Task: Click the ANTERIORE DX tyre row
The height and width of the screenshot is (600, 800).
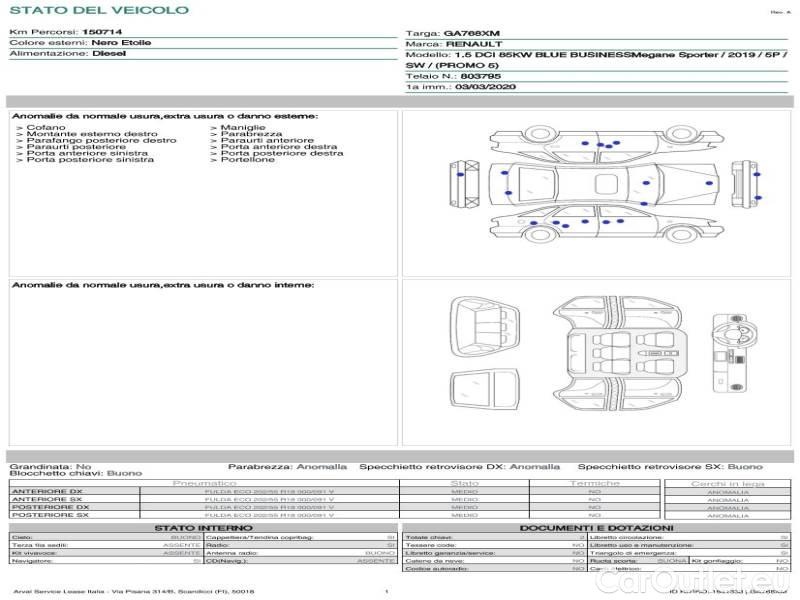Action: 200,491
